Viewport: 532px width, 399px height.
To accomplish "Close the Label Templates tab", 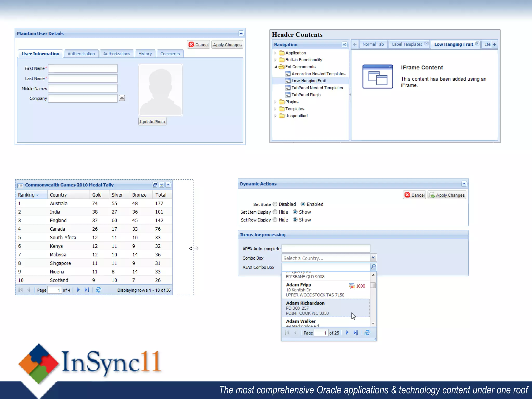I will (426, 43).
